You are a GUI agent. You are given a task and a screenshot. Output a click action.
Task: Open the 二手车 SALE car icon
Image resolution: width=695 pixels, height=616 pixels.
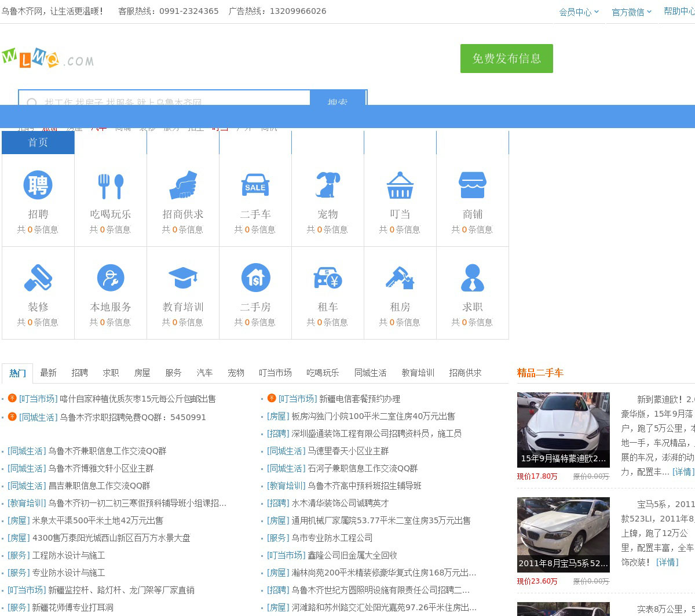coord(255,185)
